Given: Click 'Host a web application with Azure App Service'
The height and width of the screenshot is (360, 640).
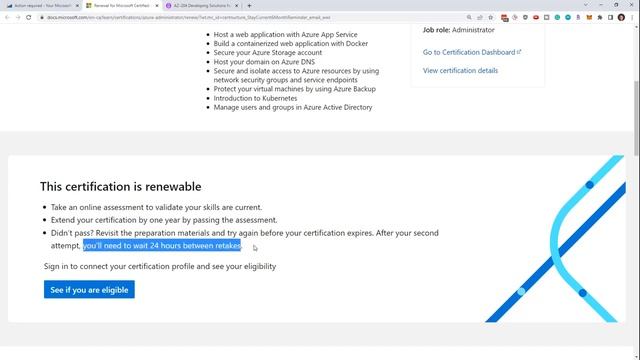Looking at the screenshot, I should click(285, 35).
